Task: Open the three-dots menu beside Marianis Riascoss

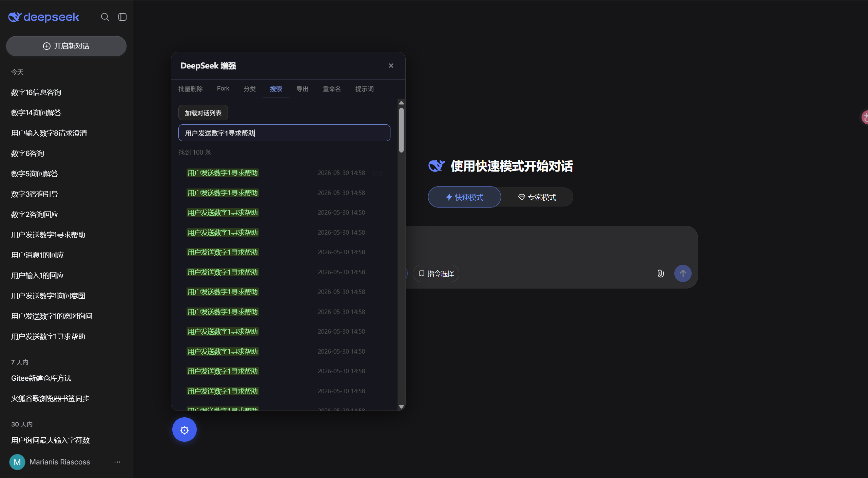Action: [x=117, y=462]
